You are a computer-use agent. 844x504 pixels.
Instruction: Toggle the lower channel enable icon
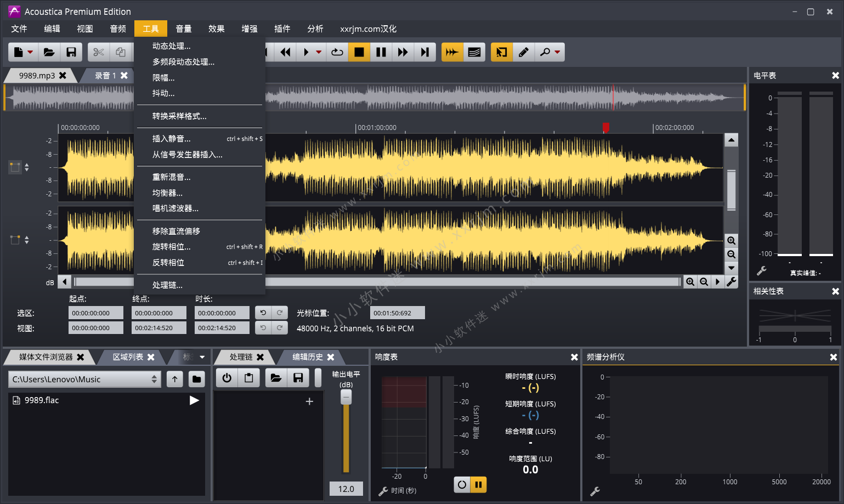coord(15,240)
